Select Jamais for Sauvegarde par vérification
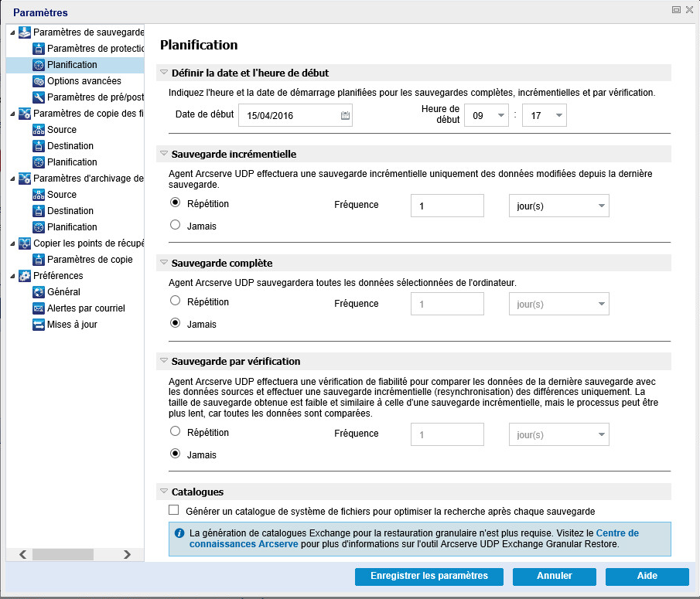Viewport: 700px width, 599px height. click(175, 454)
